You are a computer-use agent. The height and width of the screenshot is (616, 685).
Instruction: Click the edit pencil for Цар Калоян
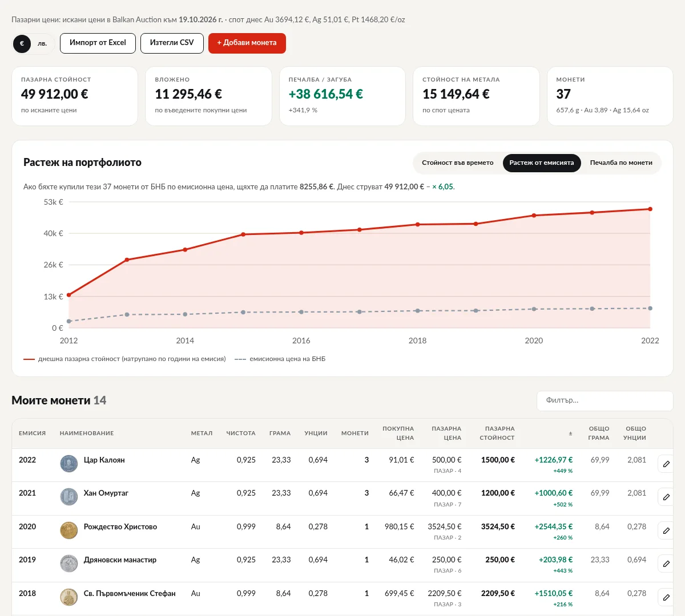point(666,464)
